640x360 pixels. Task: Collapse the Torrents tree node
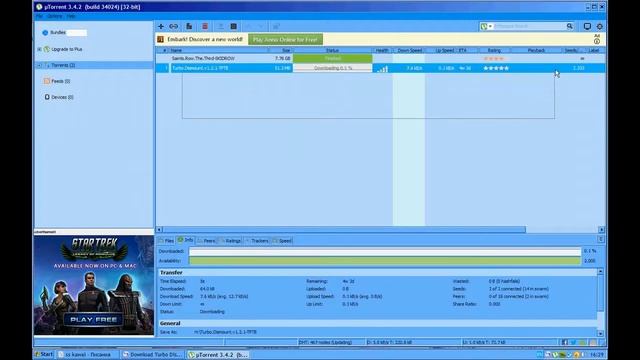[39, 65]
